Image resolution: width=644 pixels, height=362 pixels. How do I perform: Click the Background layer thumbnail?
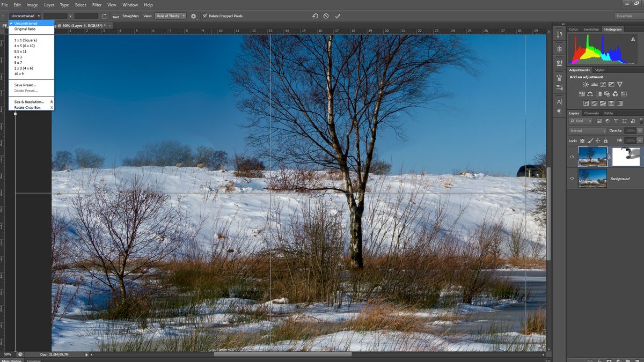click(x=592, y=178)
